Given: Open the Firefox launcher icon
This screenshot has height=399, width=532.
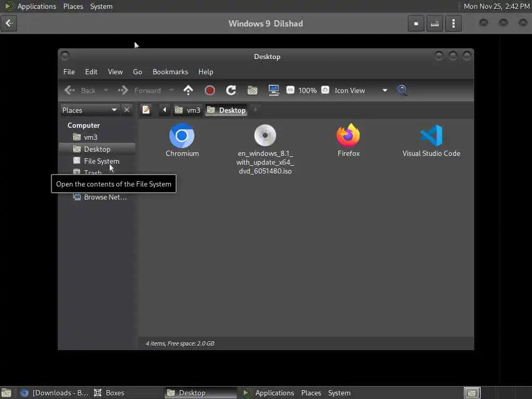Looking at the screenshot, I should (x=348, y=136).
